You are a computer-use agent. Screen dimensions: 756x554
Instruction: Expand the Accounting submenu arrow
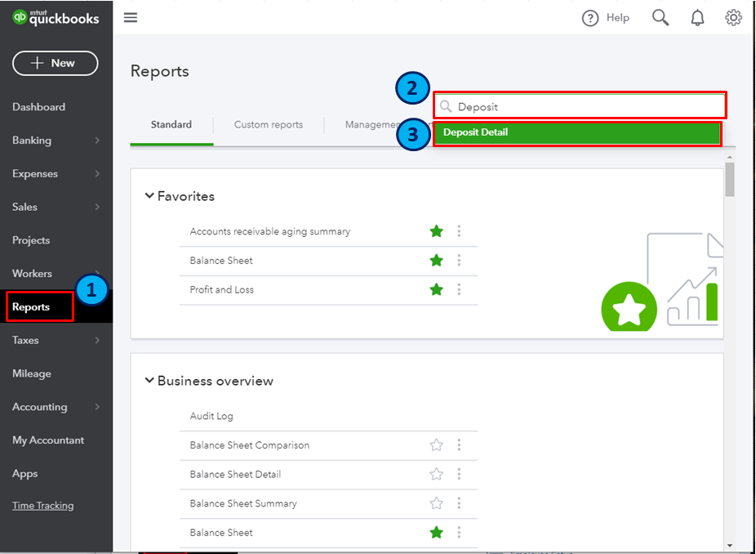click(x=97, y=407)
